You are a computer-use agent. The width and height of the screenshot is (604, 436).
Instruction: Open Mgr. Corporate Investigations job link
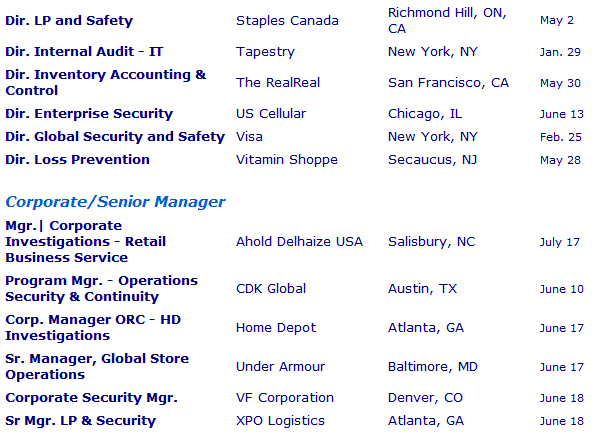[x=86, y=241]
